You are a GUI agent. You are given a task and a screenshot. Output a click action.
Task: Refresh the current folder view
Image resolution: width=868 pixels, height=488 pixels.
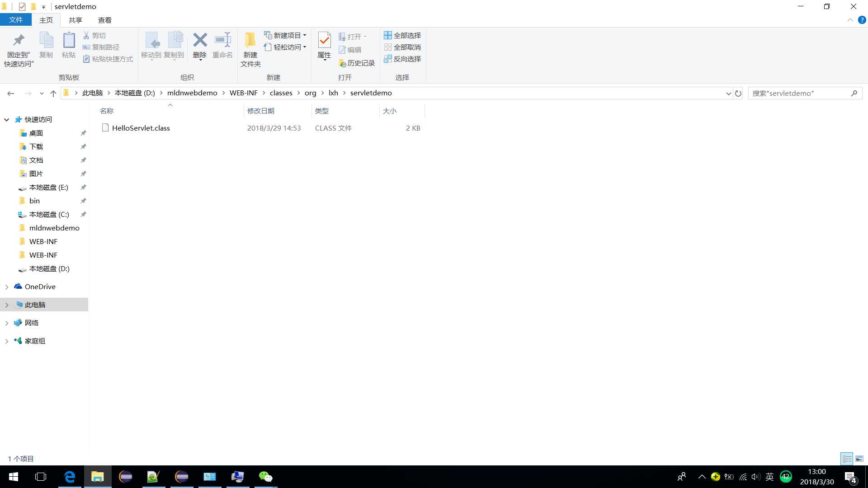(x=738, y=93)
